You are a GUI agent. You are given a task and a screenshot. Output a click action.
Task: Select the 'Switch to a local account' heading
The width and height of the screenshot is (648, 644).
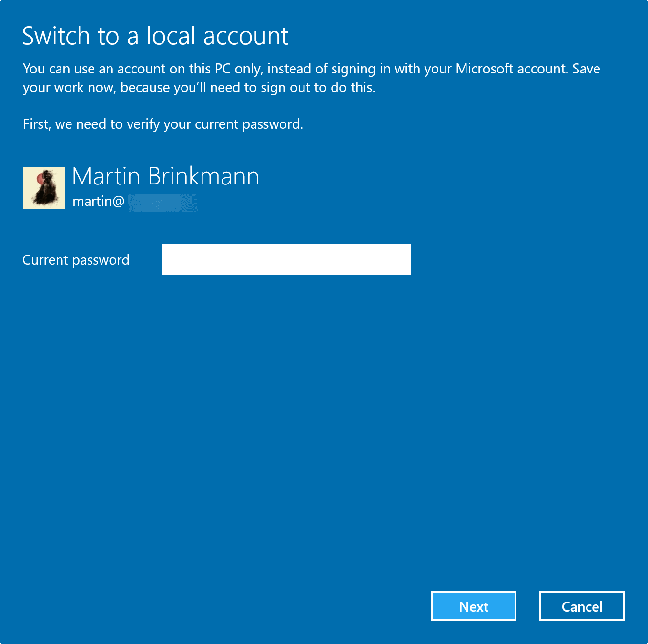click(155, 36)
